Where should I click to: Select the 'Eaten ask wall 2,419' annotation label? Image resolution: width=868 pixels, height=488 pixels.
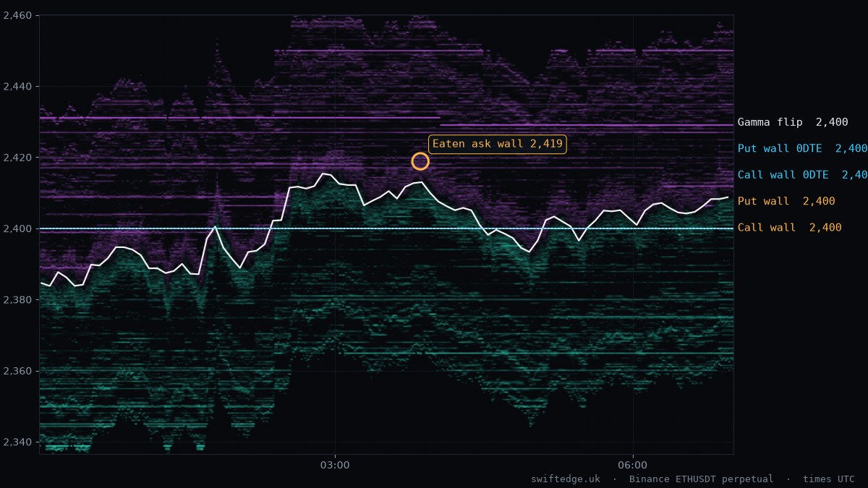click(x=498, y=144)
